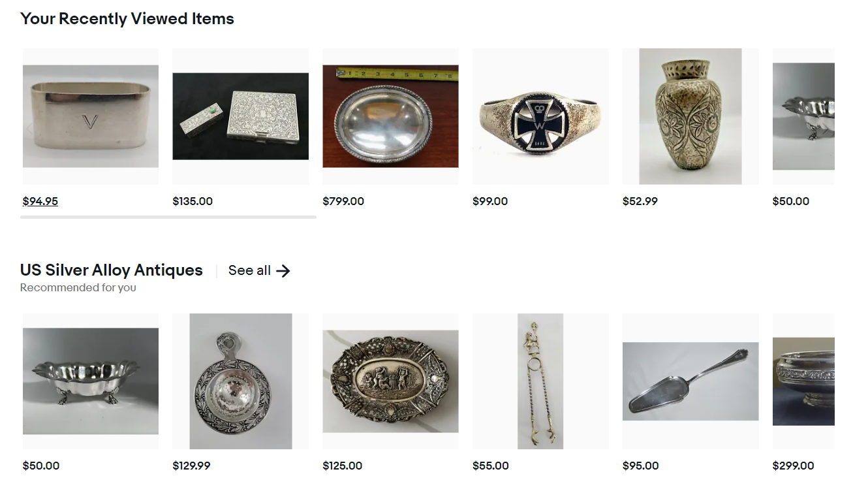The image size is (868, 495).
Task: Open the iron cross ring listing
Action: point(540,116)
